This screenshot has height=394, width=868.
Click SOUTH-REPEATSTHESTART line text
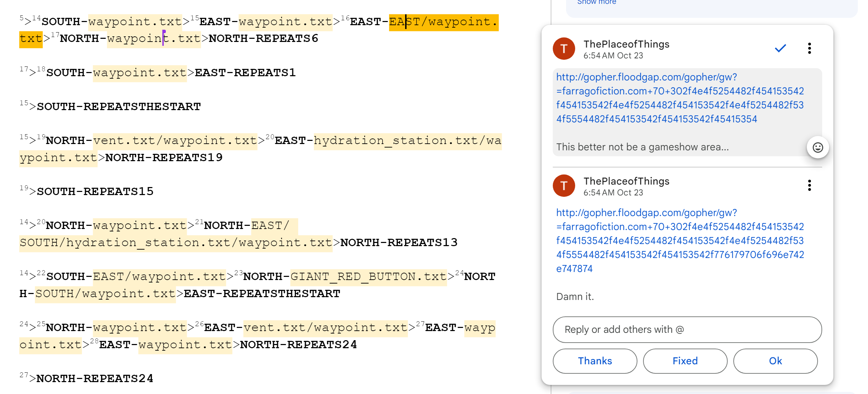(x=119, y=107)
